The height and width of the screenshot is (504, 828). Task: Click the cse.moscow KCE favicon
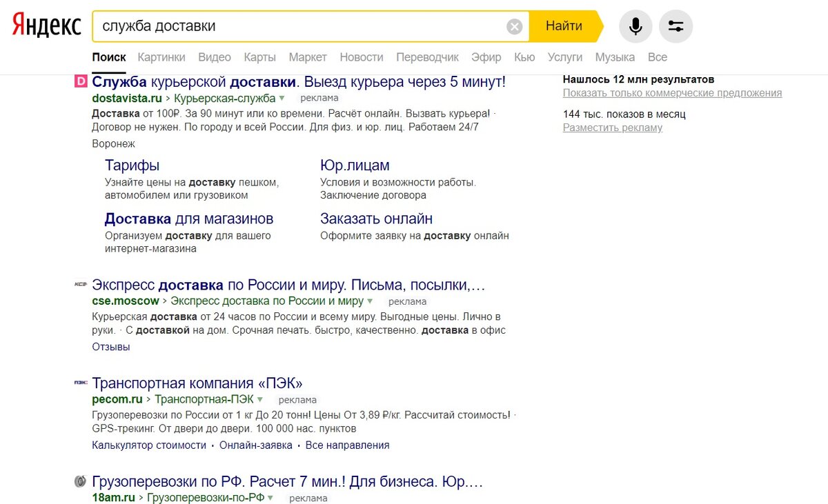[80, 285]
